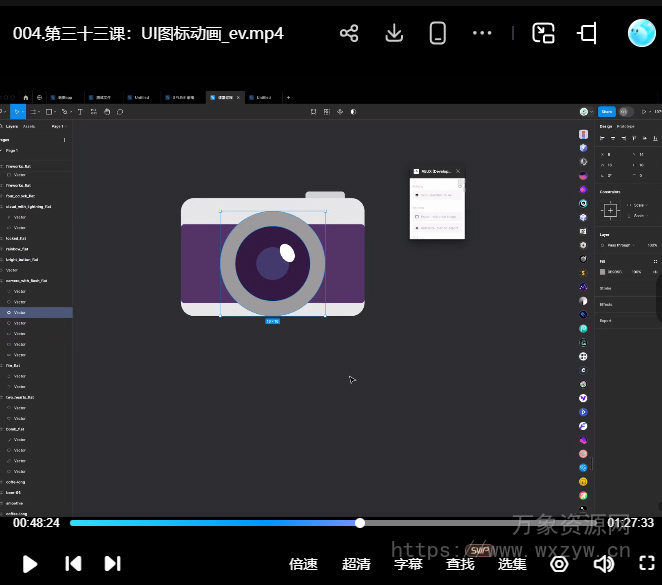Open the 选集 episode list
The height and width of the screenshot is (585, 662).
512,564
